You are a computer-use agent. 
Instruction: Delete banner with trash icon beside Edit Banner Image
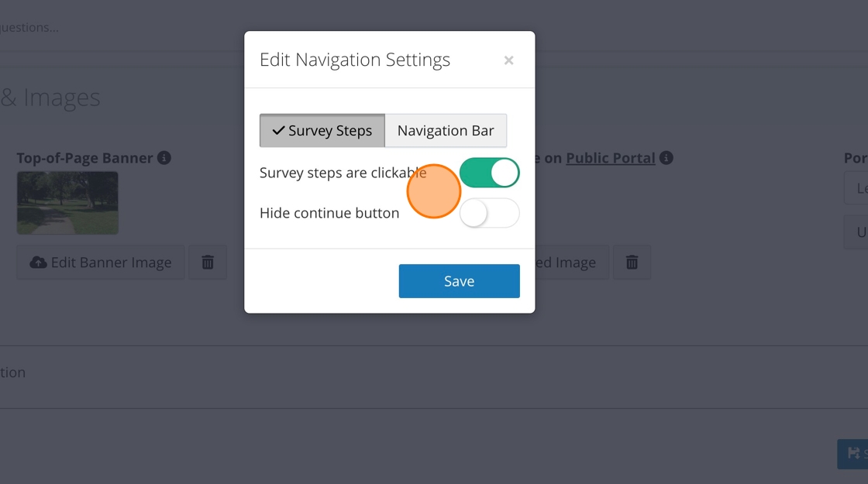[x=208, y=263]
